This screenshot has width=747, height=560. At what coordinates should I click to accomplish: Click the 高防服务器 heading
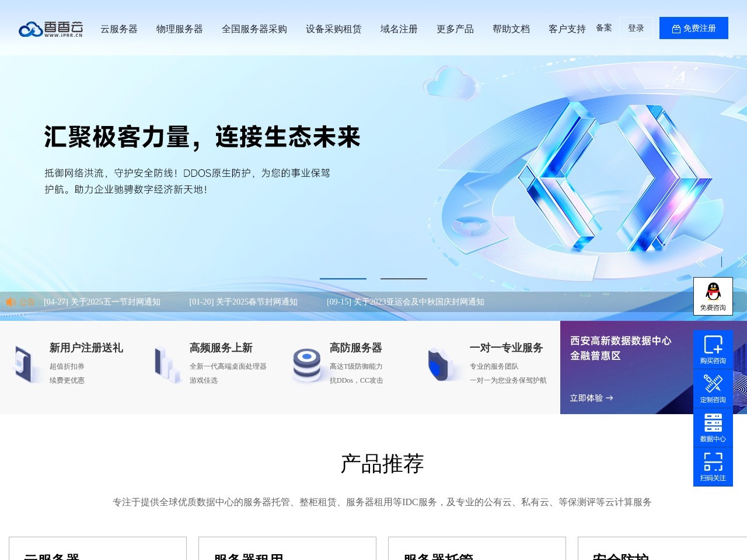[356, 348]
